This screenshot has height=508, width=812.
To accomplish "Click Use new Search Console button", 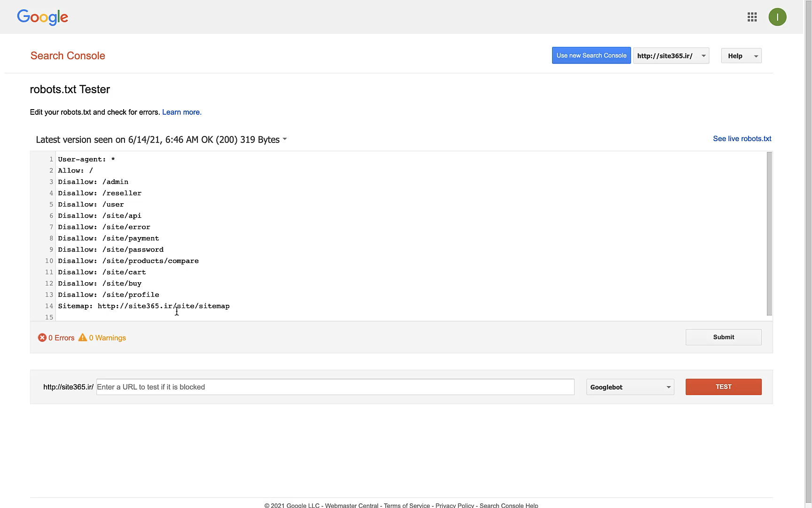I will coord(591,56).
